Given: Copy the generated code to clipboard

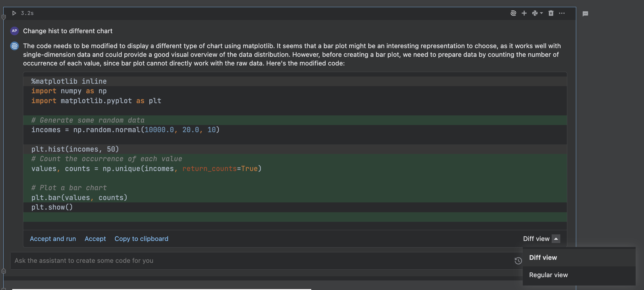Looking at the screenshot, I should [141, 239].
